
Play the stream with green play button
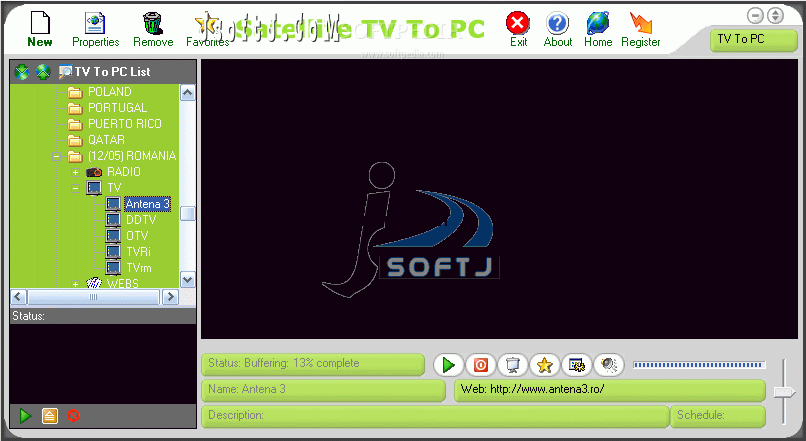coord(448,365)
